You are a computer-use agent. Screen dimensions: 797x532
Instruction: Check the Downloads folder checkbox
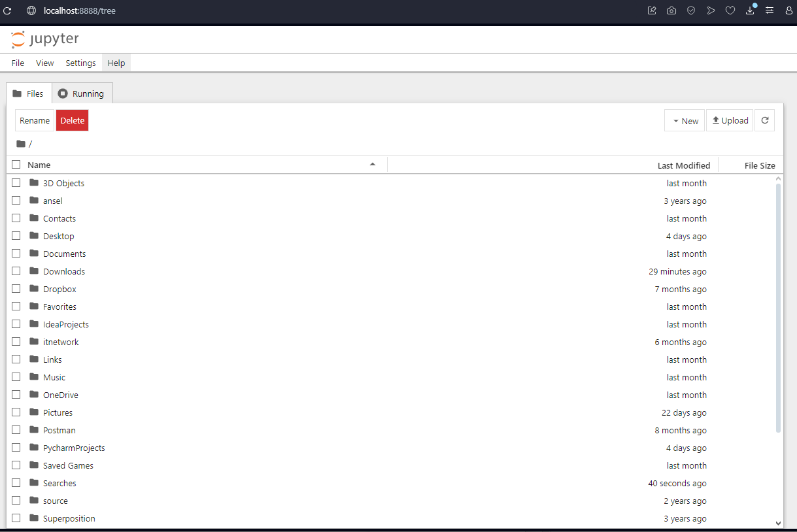(x=16, y=271)
